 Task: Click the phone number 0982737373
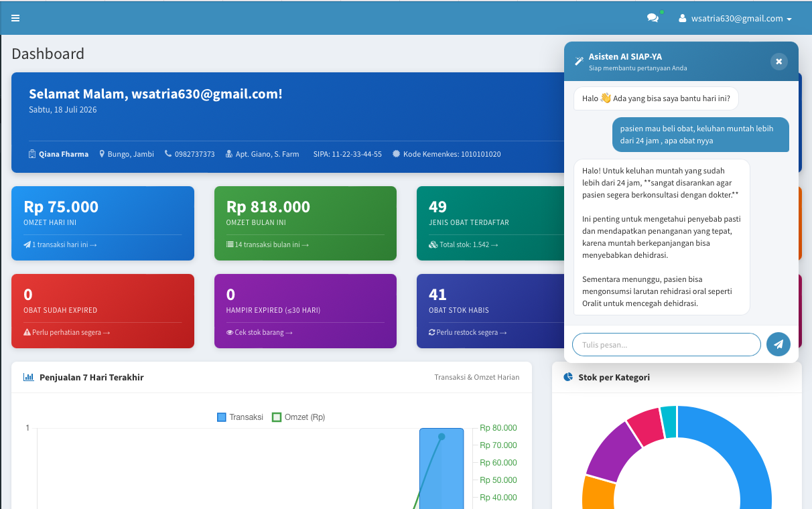coord(194,154)
